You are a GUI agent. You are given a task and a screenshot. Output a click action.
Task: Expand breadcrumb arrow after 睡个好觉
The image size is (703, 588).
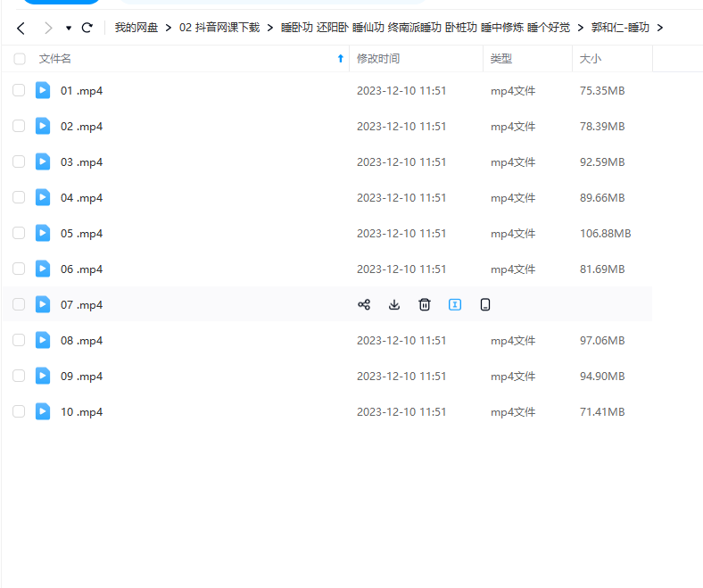coord(581,28)
